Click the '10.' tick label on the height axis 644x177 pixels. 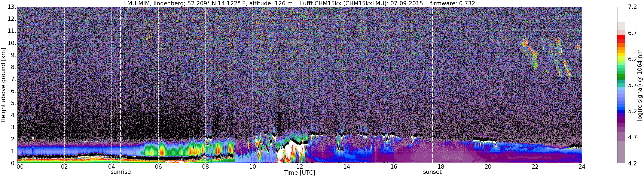click(12, 43)
